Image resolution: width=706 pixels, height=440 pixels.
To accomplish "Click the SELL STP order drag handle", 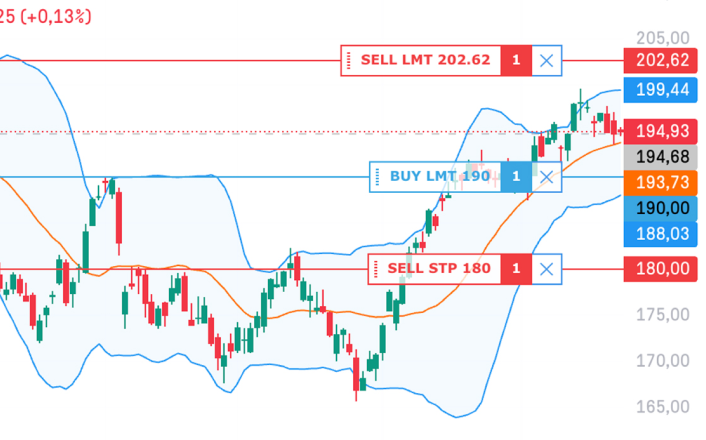I will pyautogui.click(x=376, y=269).
